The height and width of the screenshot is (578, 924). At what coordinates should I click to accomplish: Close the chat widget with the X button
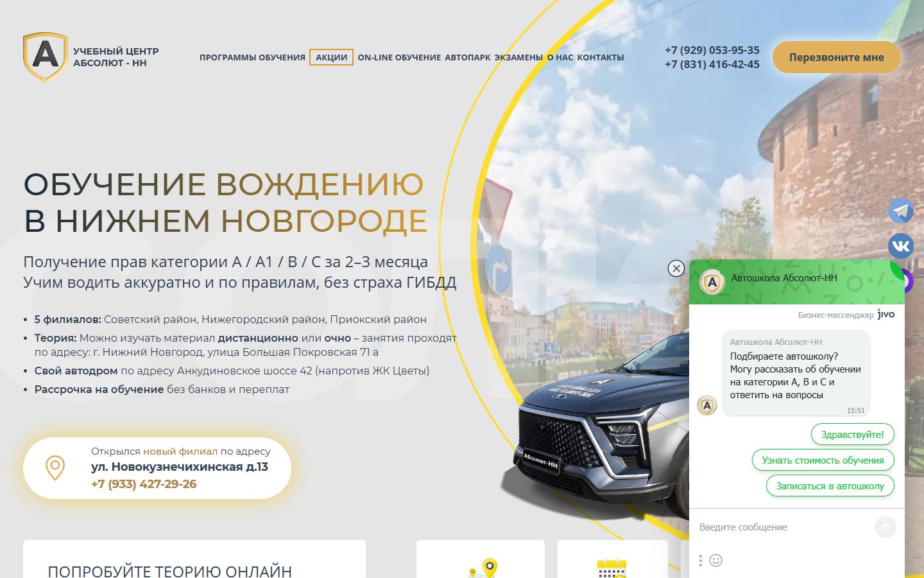click(676, 268)
